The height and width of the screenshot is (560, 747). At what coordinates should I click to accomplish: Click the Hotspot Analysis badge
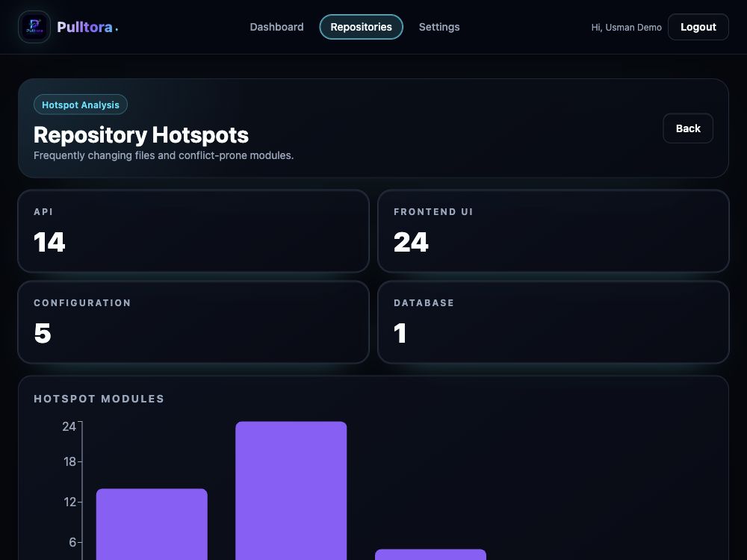(81, 105)
